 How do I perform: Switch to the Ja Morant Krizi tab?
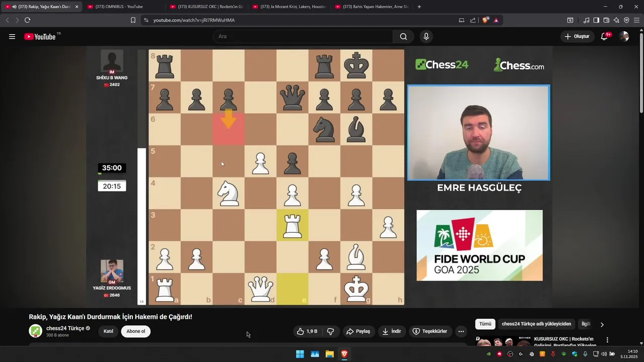click(x=289, y=7)
